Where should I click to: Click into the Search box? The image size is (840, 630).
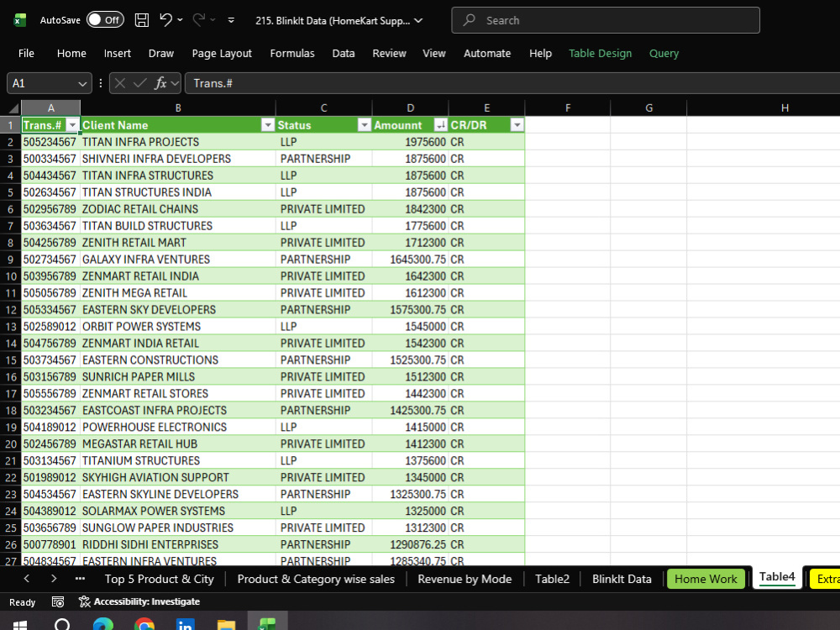click(606, 20)
